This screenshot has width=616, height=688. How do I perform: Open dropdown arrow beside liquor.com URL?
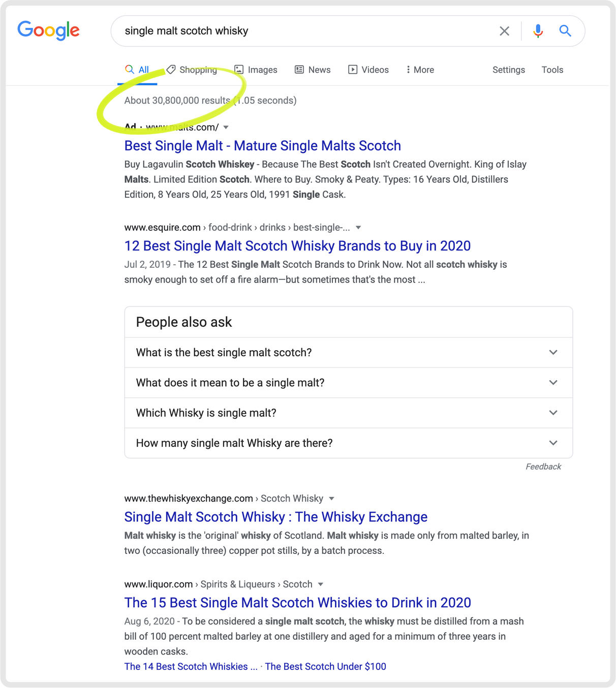pyautogui.click(x=321, y=584)
